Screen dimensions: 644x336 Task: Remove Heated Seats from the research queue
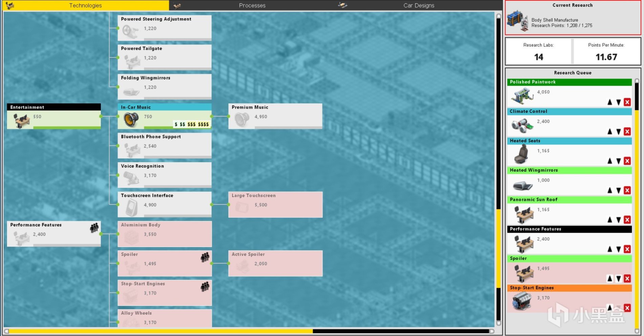[627, 161]
